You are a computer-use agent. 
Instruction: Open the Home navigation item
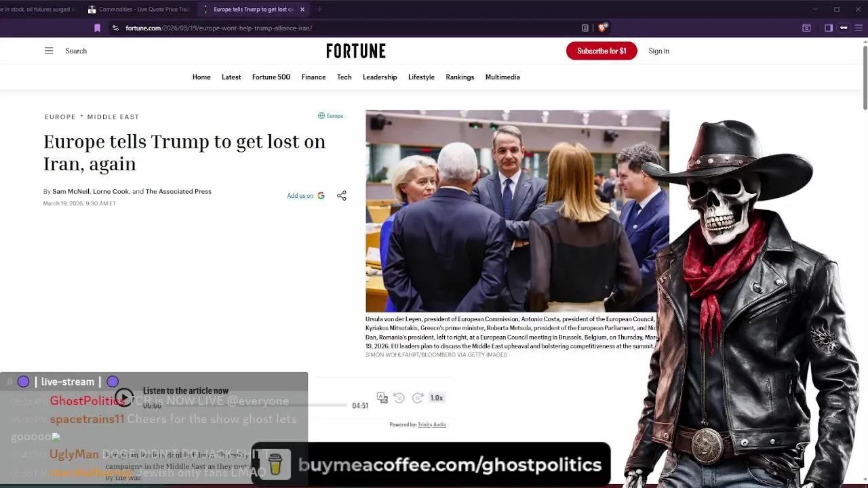click(201, 77)
